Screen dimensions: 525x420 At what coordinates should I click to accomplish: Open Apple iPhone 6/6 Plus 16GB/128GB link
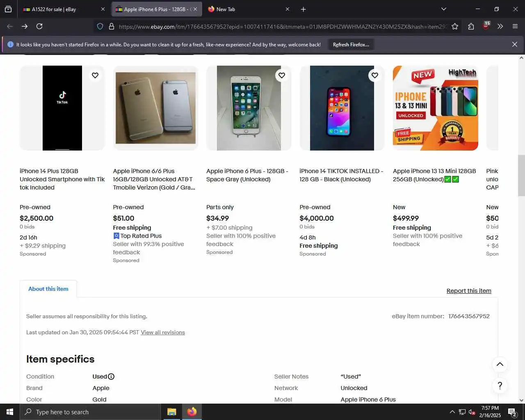point(154,179)
